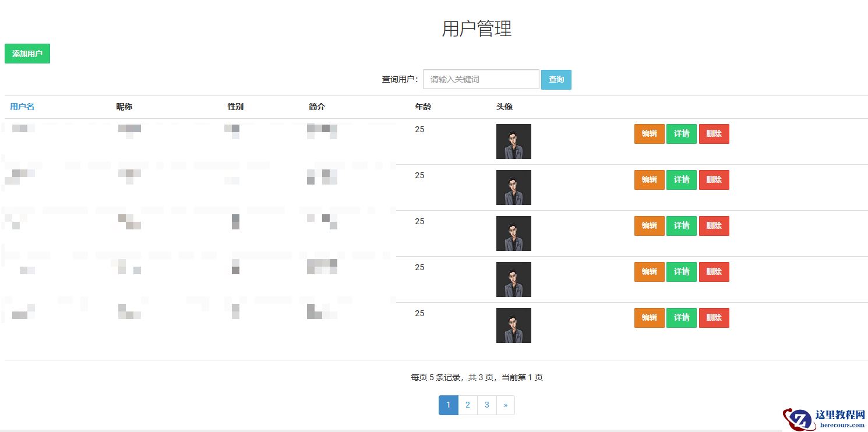Open the third row avatar image
The image size is (868, 432).
point(513,233)
